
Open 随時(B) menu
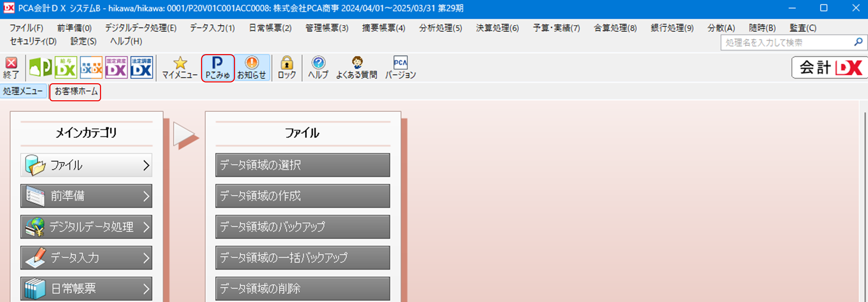pos(762,28)
